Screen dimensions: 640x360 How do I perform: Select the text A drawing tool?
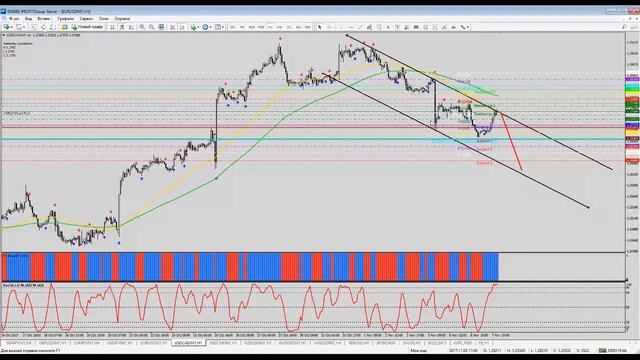tap(388, 27)
